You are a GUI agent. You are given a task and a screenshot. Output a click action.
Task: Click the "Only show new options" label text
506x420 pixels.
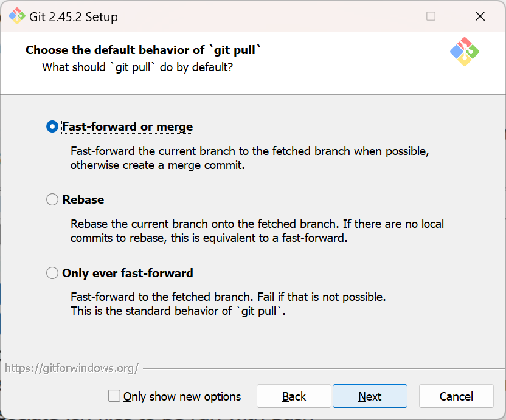pyautogui.click(x=182, y=396)
